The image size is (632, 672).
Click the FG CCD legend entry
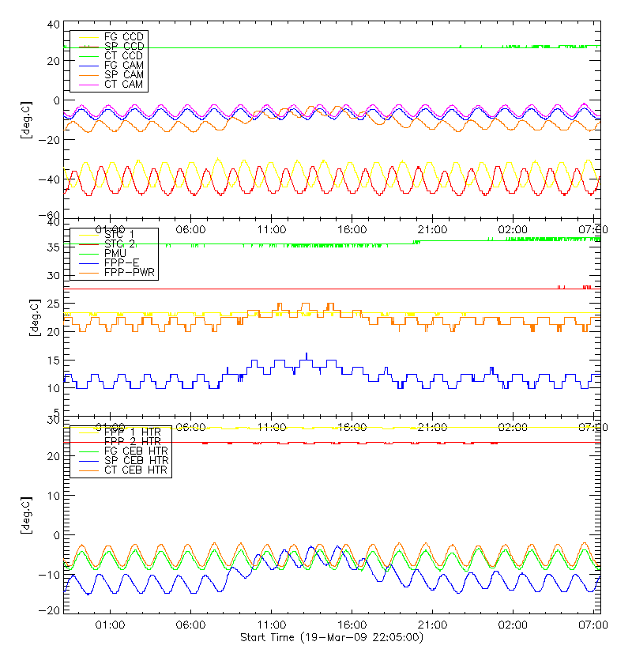click(122, 37)
